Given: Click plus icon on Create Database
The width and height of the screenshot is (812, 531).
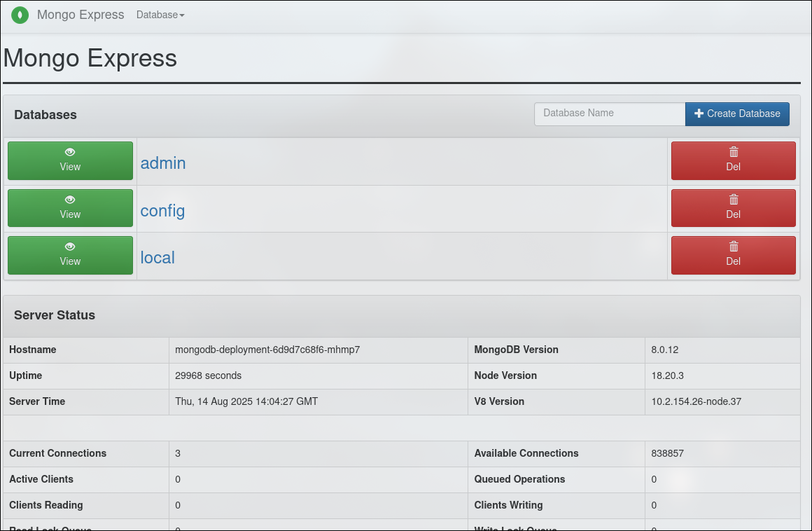Looking at the screenshot, I should (699, 113).
